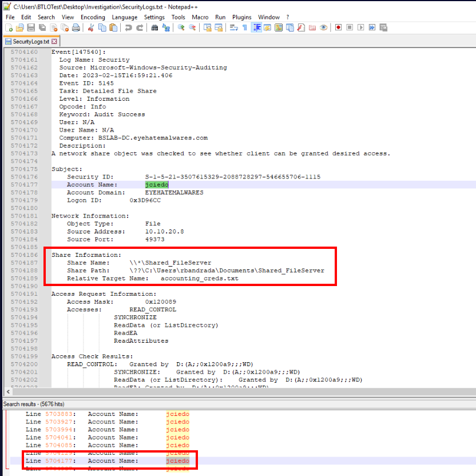Print the document with printer icon
Screen dimensions: 476x476
coord(76,27)
